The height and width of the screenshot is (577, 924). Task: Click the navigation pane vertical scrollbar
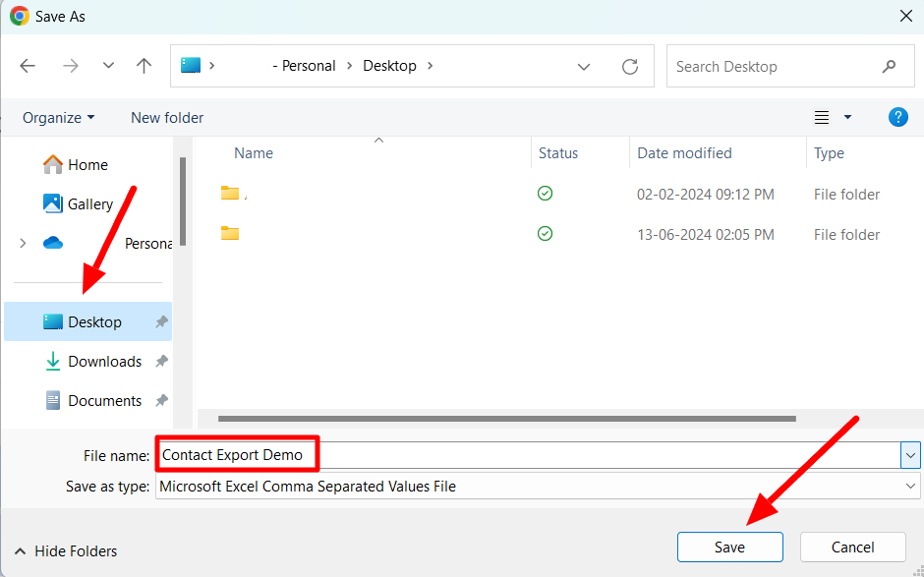click(183, 202)
